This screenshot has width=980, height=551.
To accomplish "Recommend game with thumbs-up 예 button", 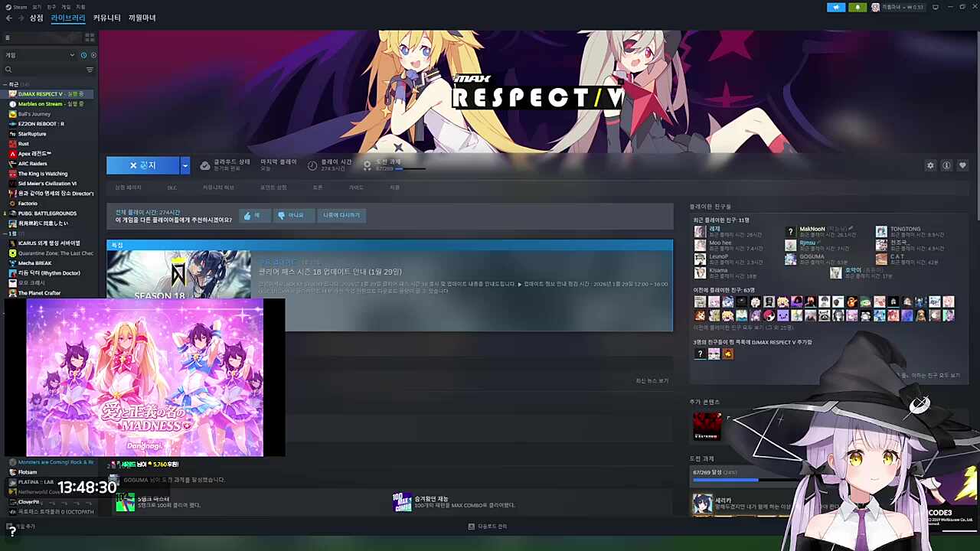I will [252, 216].
